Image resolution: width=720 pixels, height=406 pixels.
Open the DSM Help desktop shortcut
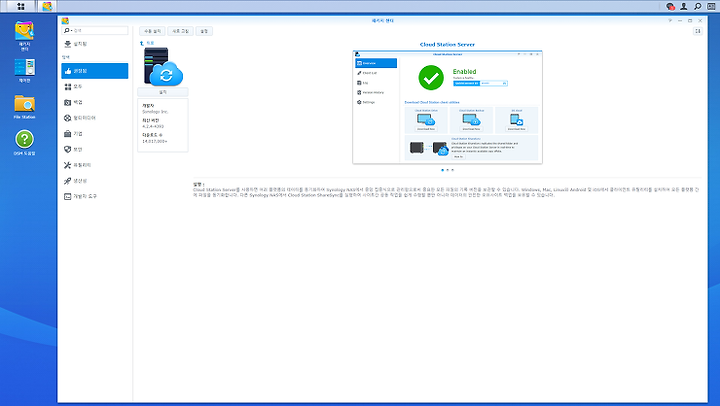pos(24,143)
